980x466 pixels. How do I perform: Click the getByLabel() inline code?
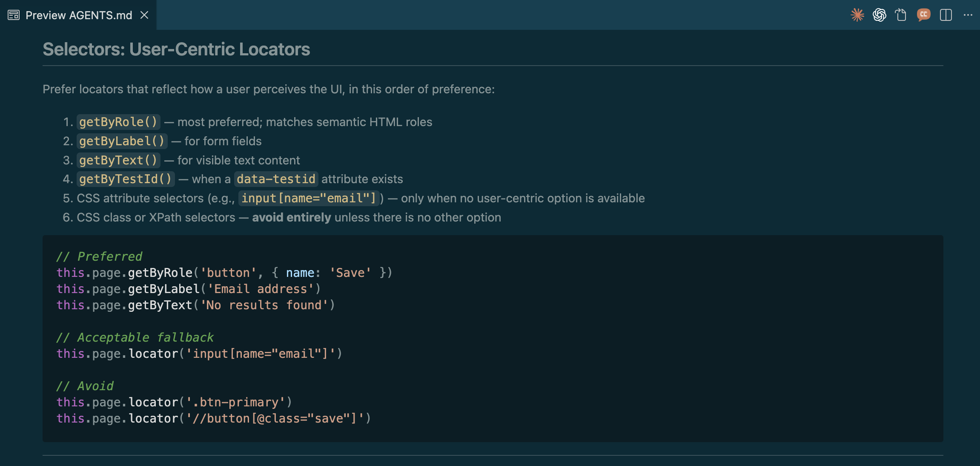122,141
